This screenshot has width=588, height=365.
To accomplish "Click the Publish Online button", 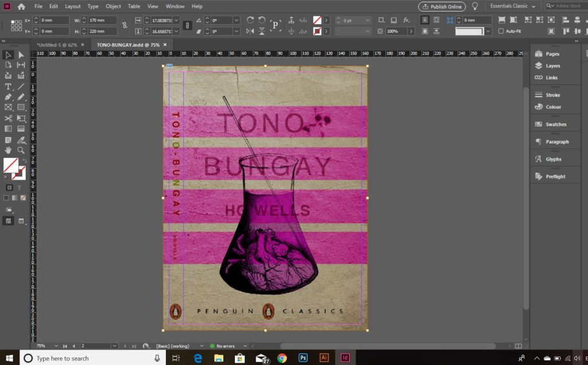I will point(442,6).
